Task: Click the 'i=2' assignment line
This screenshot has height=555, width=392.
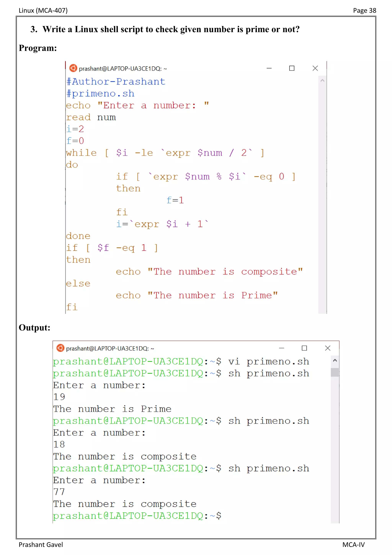Action: tap(75, 129)
